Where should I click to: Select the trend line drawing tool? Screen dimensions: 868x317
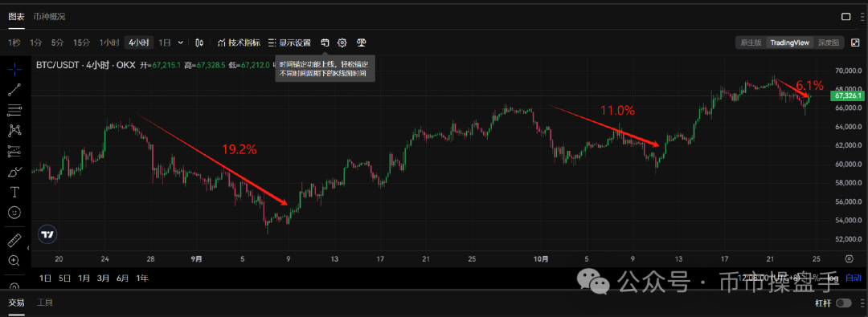pyautogui.click(x=15, y=90)
